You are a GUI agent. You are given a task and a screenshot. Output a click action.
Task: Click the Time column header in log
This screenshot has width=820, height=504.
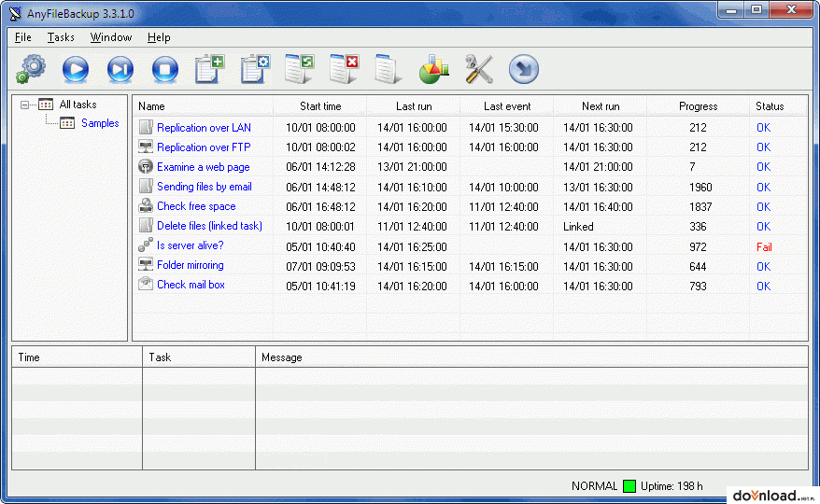tap(77, 357)
